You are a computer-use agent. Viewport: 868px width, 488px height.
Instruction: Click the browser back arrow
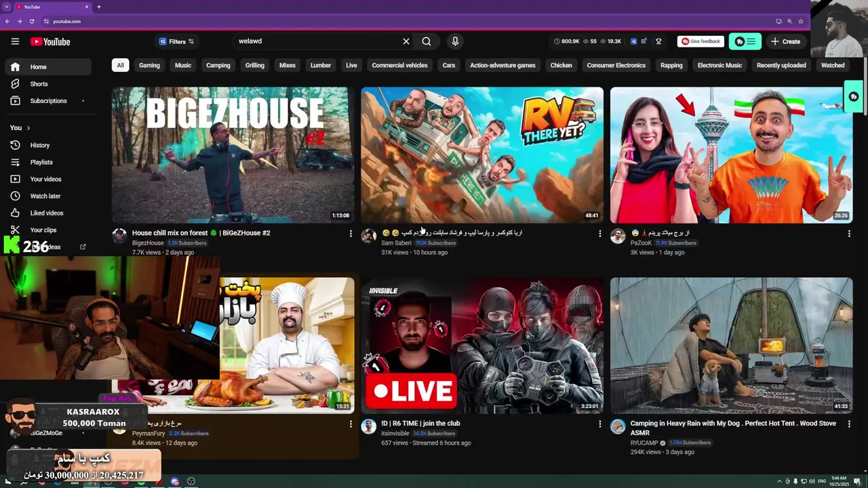pos(7,22)
